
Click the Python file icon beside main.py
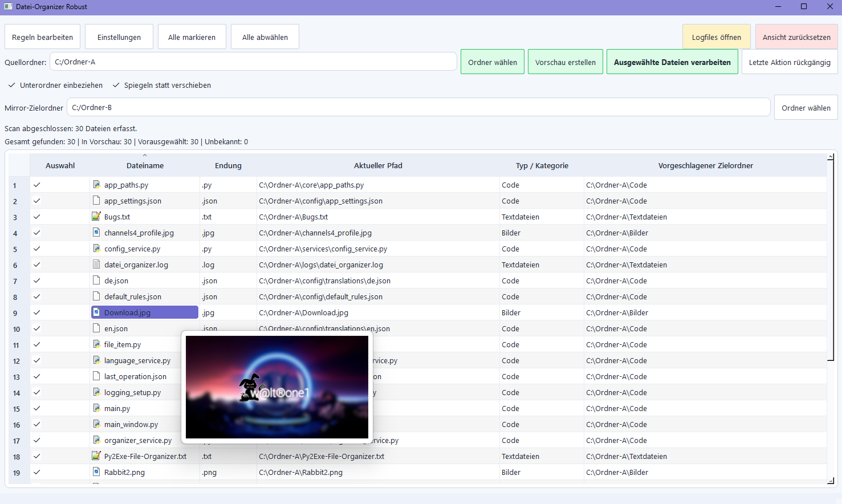click(96, 408)
